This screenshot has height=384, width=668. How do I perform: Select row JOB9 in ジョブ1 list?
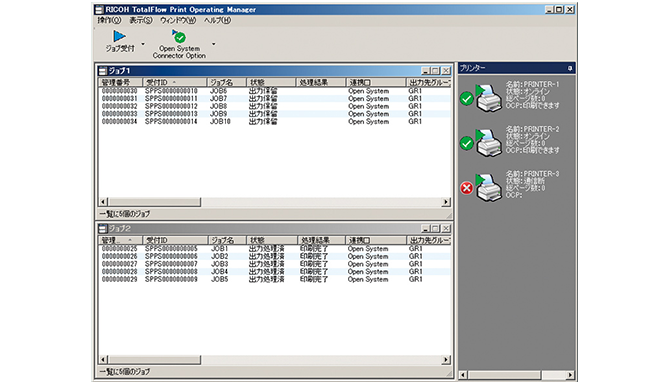tap(274, 114)
